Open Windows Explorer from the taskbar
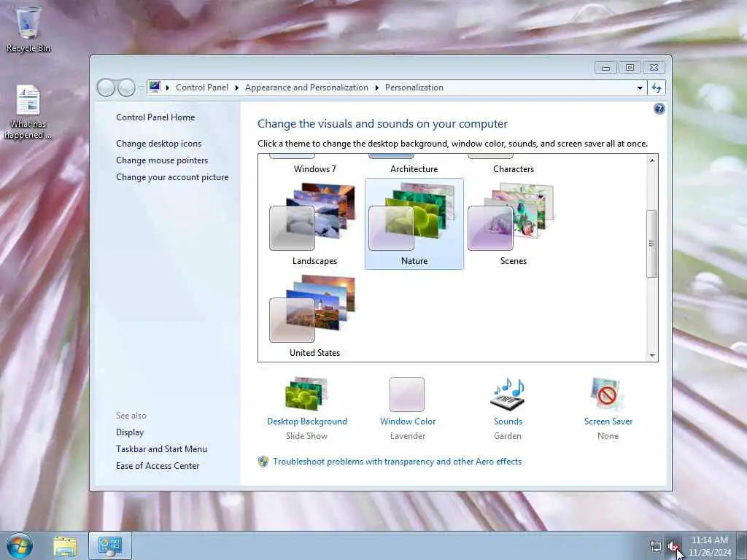 (x=65, y=546)
